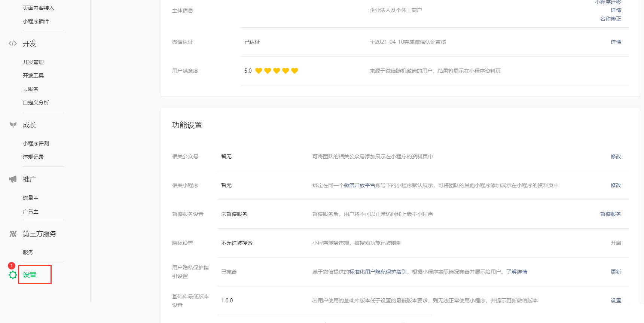Viewport: 644px width, 323px height.
Task: Click the red notification badge showing 1
Action: (12, 266)
